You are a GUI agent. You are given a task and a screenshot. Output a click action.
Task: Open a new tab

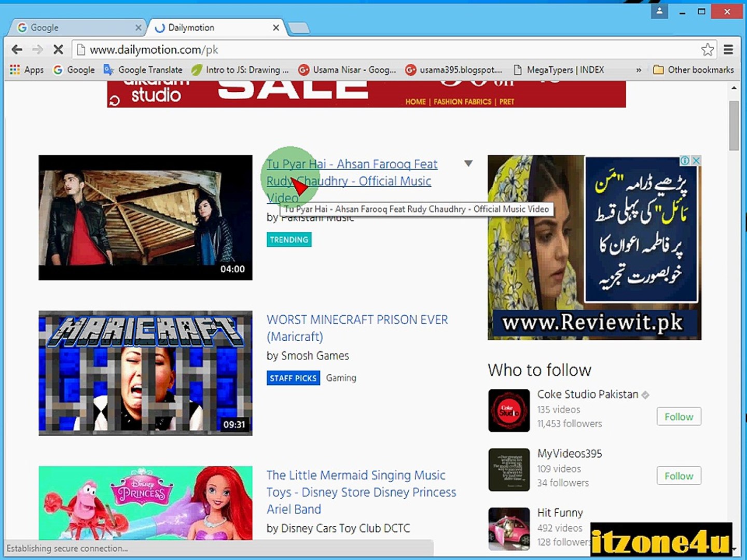(299, 28)
